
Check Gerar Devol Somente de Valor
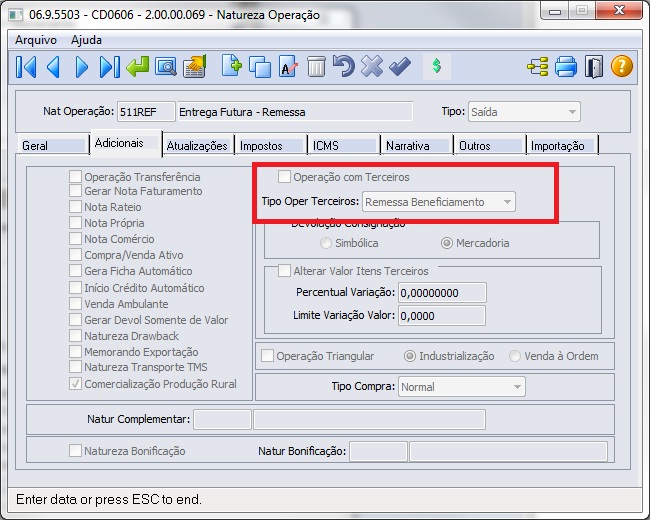(75, 319)
